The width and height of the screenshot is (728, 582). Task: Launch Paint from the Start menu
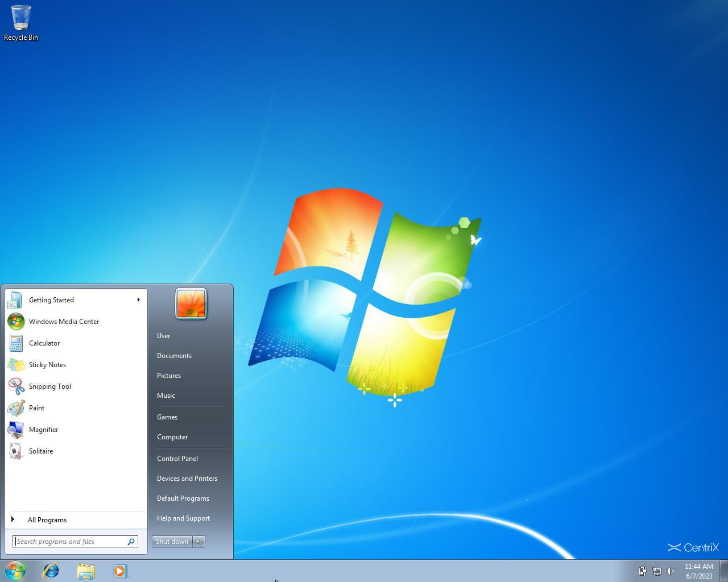(x=36, y=408)
